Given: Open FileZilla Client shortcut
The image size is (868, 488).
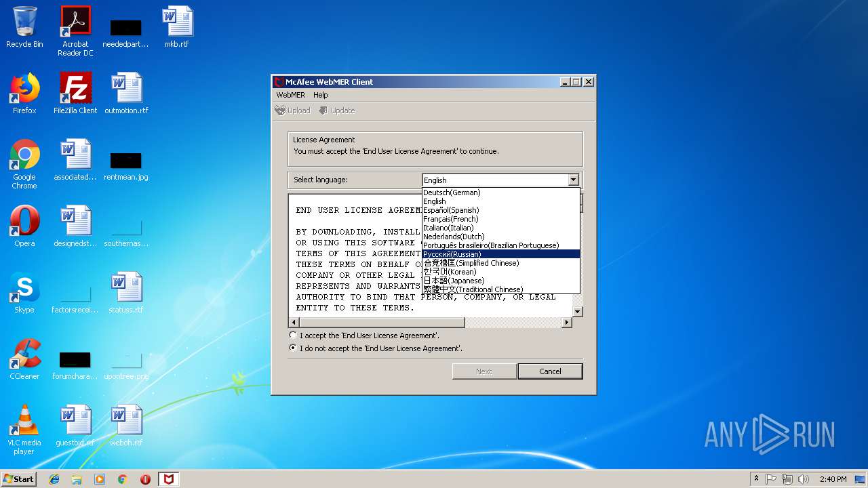Looking at the screenshot, I should point(75,94).
